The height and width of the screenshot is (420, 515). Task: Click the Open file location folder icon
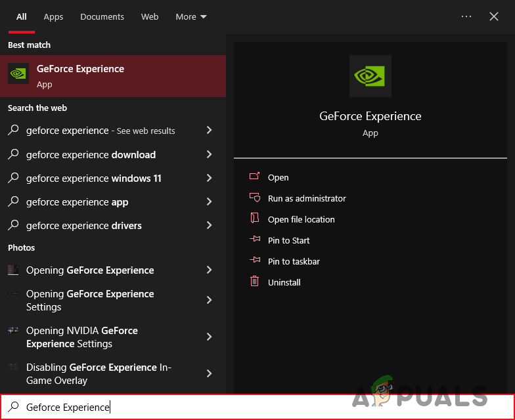pos(255,218)
